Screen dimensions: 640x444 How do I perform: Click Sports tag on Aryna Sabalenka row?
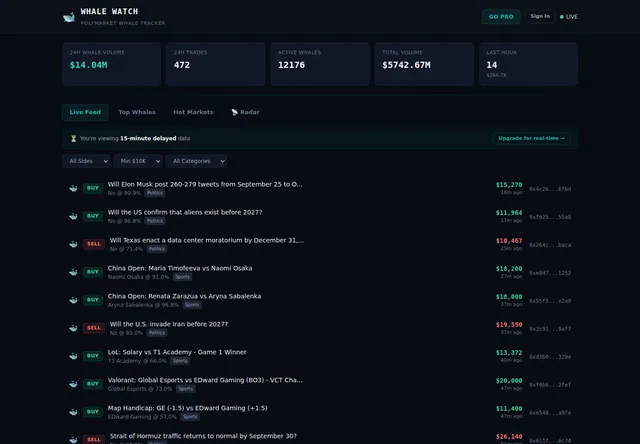(x=192, y=305)
